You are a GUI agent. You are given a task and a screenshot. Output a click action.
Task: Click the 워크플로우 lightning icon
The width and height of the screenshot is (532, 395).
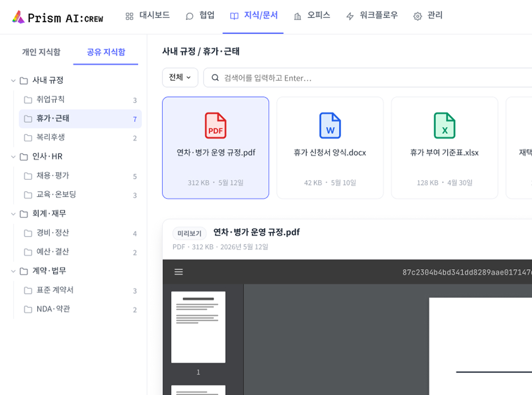(350, 16)
